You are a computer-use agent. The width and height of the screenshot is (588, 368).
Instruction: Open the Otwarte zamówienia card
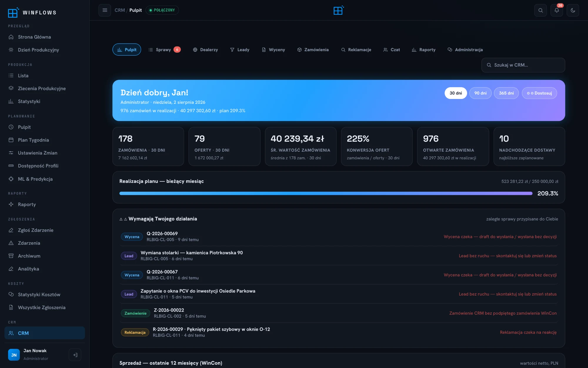[453, 146]
